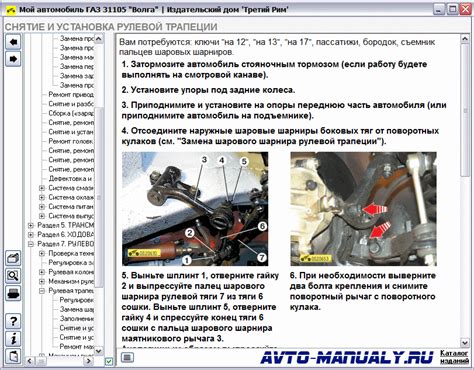Expand Раздел 5. ТРАНСМИССИЯ
Screen dimensions: 474x370
tap(31, 225)
